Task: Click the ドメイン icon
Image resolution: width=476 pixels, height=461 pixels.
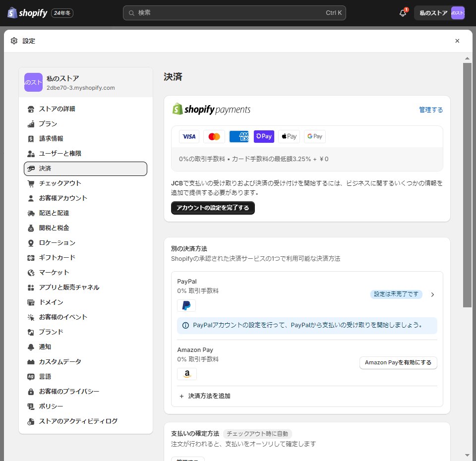Action: pyautogui.click(x=31, y=302)
